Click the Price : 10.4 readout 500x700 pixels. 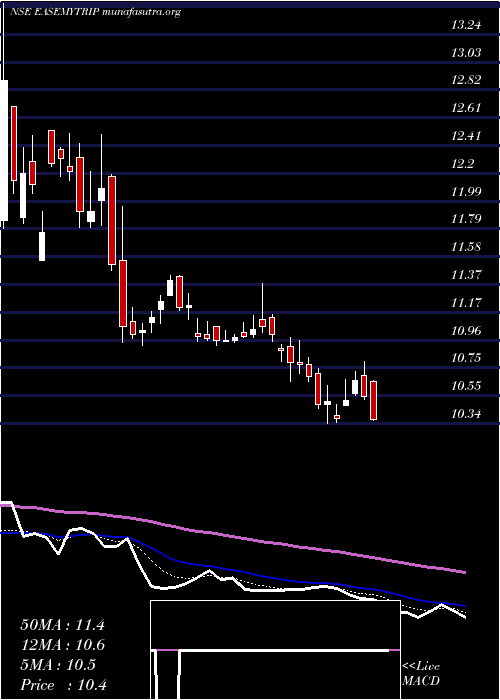coord(63,685)
